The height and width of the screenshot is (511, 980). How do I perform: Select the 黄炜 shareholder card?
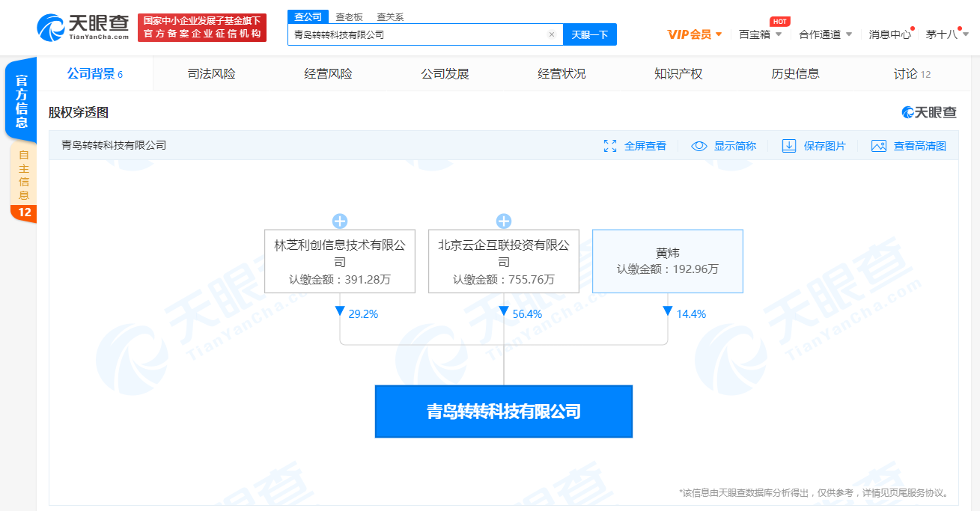667,261
